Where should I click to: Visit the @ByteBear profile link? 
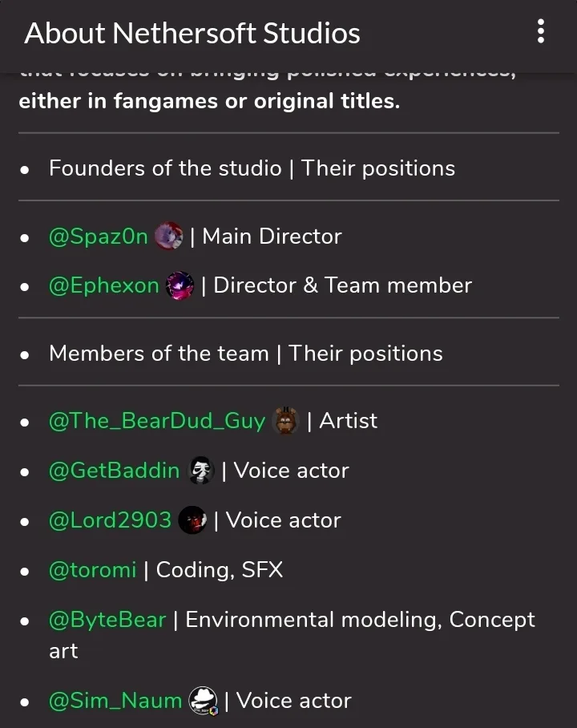(107, 620)
